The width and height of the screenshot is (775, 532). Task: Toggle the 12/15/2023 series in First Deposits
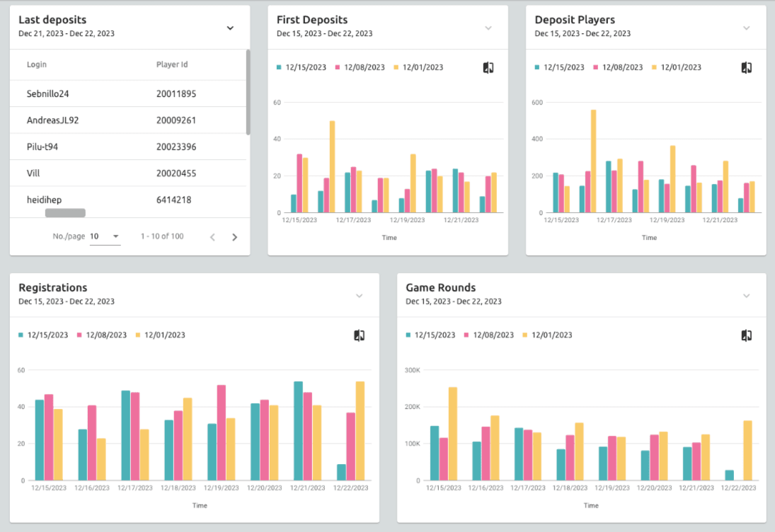303,67
